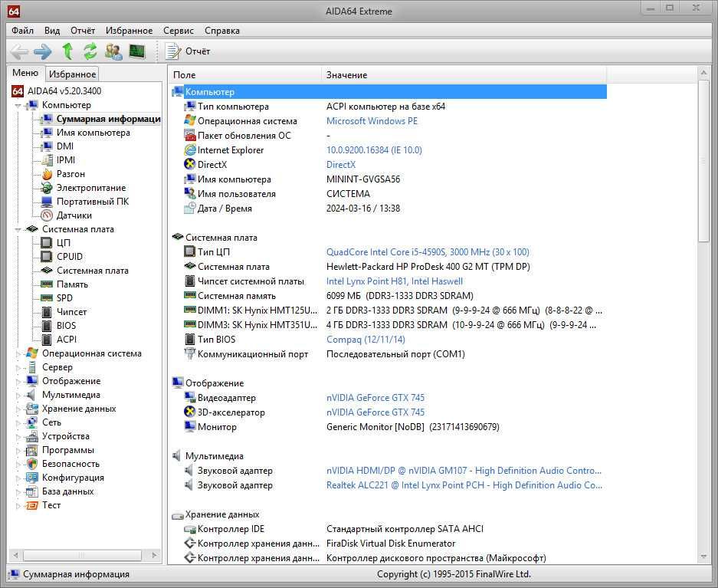Open the 10.0.9200.16384 (IE 10.0) link
The width and height of the screenshot is (718, 588).
374,150
